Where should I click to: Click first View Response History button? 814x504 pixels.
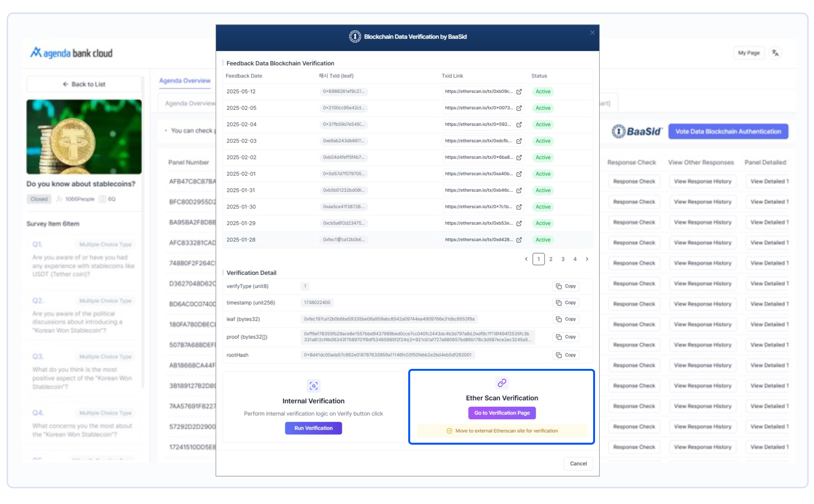click(703, 181)
